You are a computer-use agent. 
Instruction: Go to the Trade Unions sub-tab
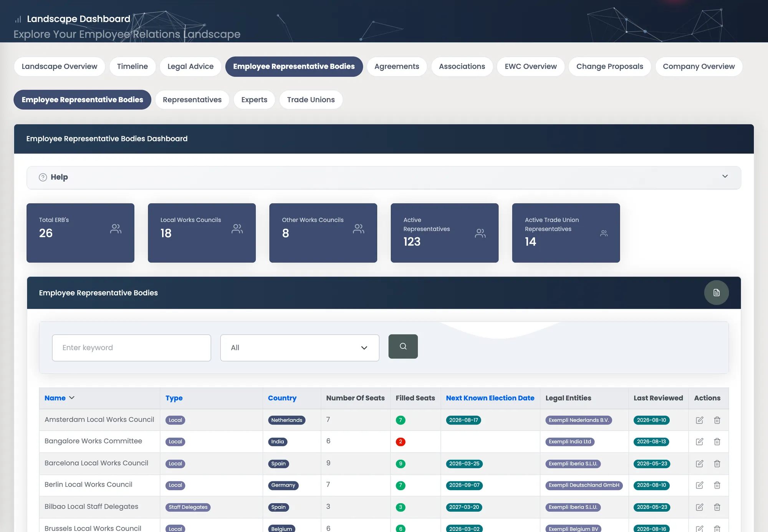click(x=311, y=100)
